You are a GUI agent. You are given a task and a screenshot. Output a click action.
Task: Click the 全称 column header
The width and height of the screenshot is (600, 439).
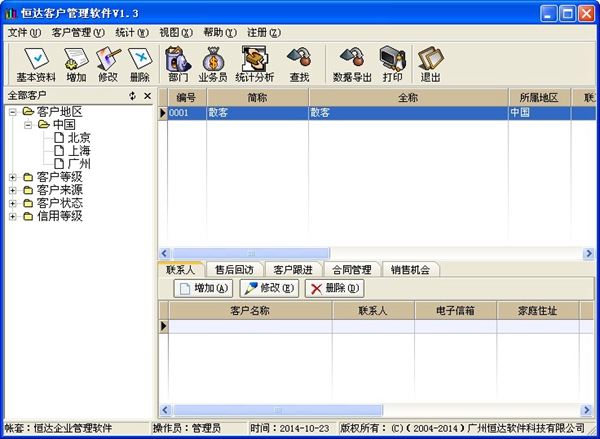click(408, 98)
